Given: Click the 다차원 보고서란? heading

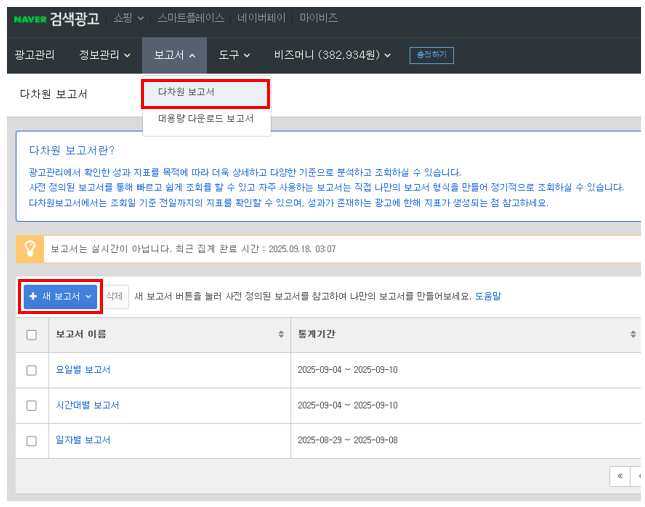Looking at the screenshot, I should click(72, 150).
